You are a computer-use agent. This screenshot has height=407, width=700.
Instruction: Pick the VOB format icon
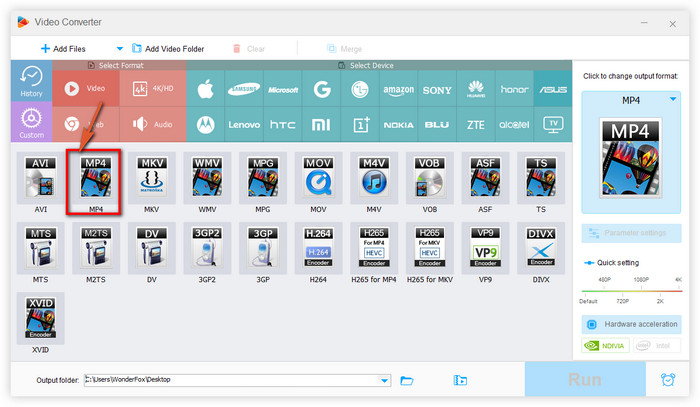[429, 178]
